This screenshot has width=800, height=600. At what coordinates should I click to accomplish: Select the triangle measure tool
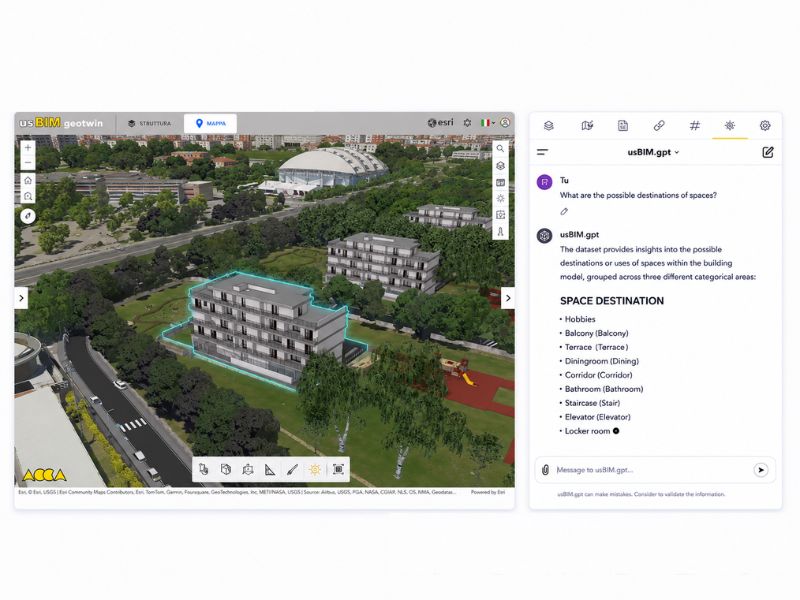(270, 469)
